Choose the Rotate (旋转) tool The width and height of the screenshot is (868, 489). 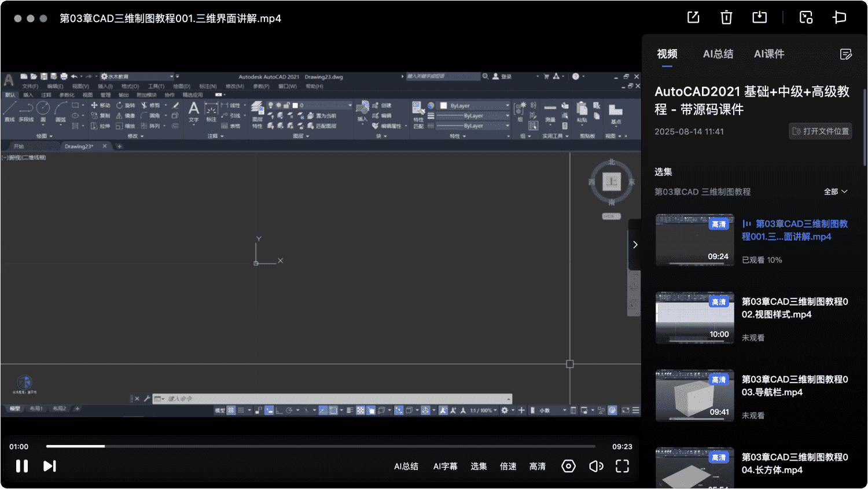coord(126,105)
